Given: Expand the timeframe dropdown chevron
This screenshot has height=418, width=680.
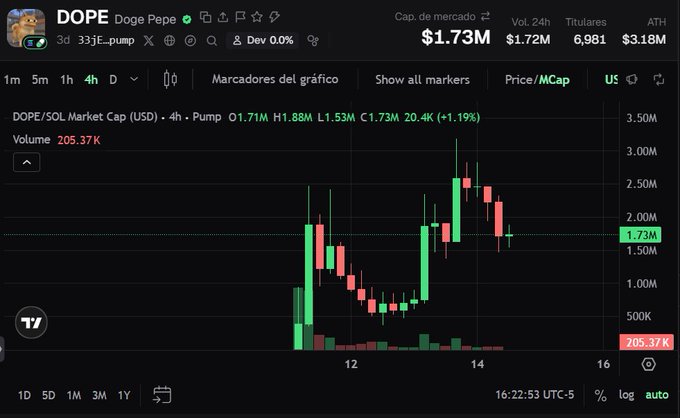Looking at the screenshot, I should (x=134, y=79).
